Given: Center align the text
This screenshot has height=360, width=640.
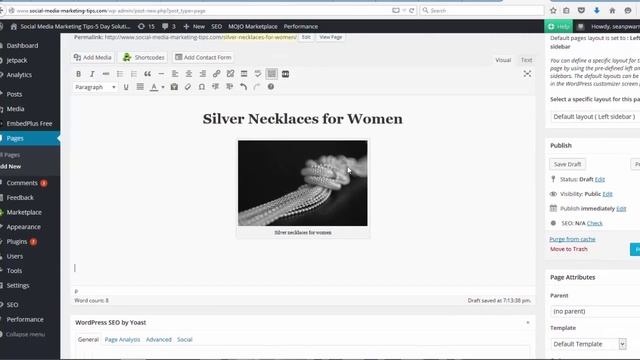Looking at the screenshot, I should pyautogui.click(x=189, y=74).
